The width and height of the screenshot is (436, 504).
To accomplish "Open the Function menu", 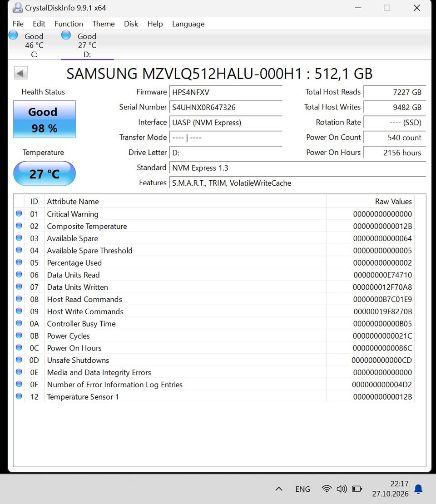I will pyautogui.click(x=69, y=24).
